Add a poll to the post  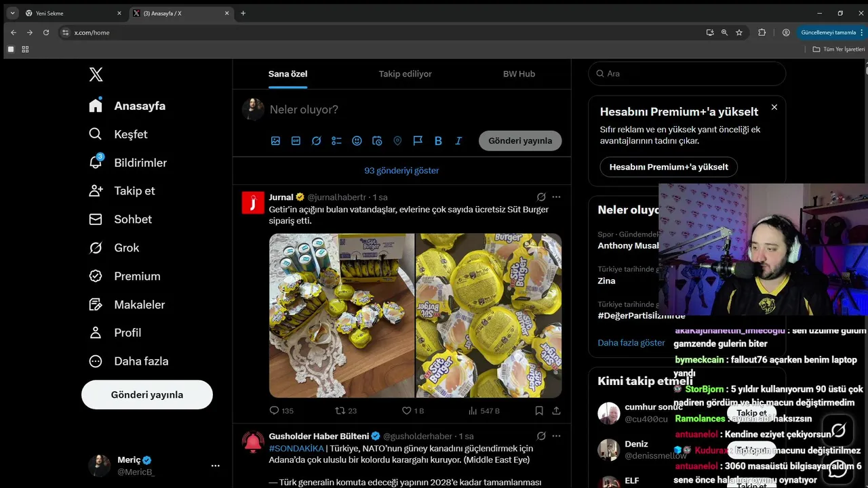click(336, 141)
